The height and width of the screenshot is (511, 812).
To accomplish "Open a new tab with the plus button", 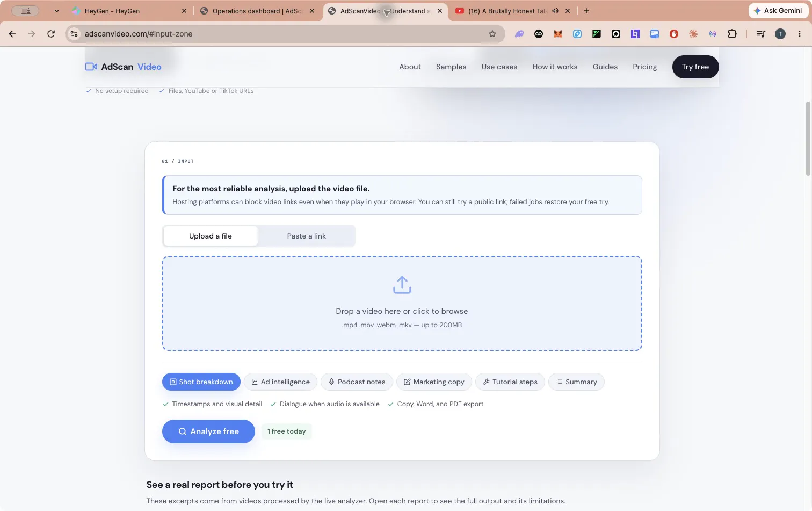I will (x=586, y=11).
